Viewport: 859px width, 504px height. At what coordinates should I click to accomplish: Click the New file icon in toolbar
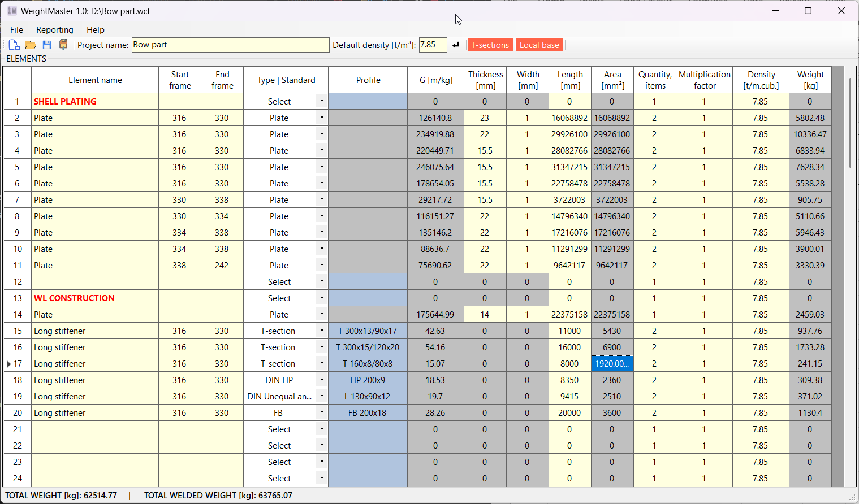(14, 45)
